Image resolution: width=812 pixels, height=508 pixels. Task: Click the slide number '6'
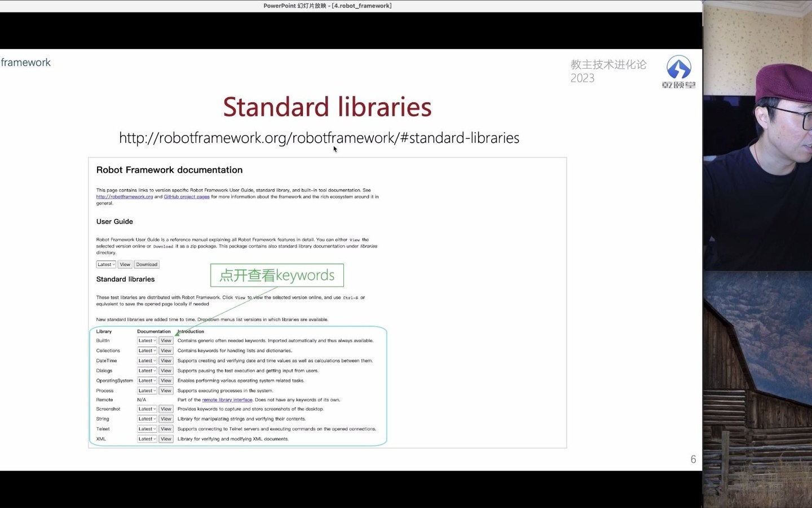pos(693,459)
